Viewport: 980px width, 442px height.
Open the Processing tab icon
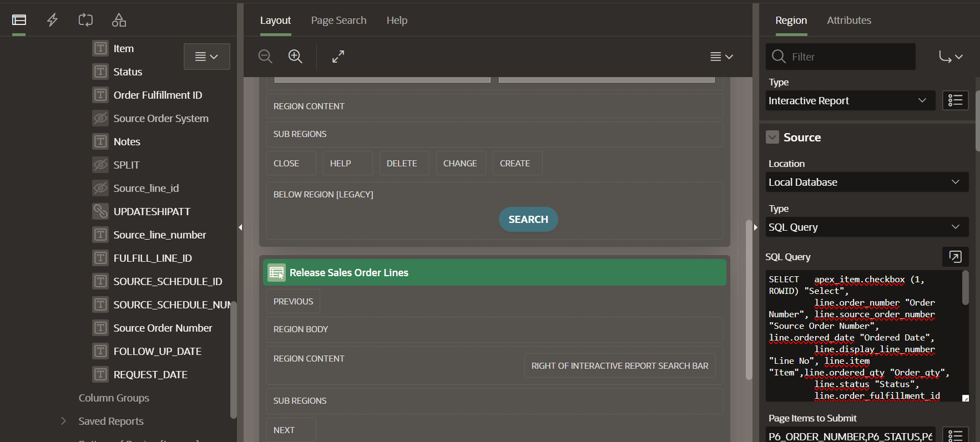(85, 21)
